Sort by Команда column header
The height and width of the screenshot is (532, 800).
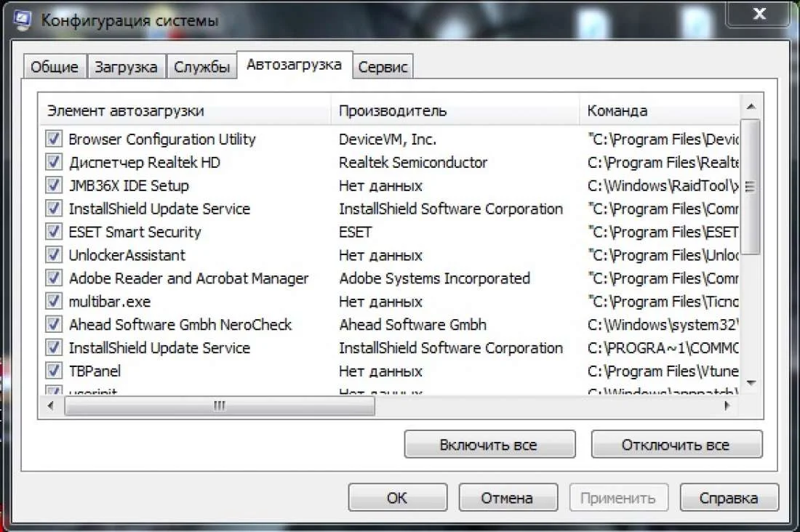click(660, 110)
